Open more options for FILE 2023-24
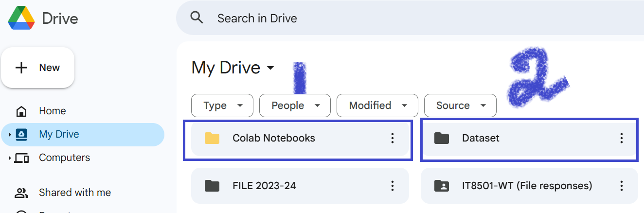Screen dimensions: 644x213 393,185
